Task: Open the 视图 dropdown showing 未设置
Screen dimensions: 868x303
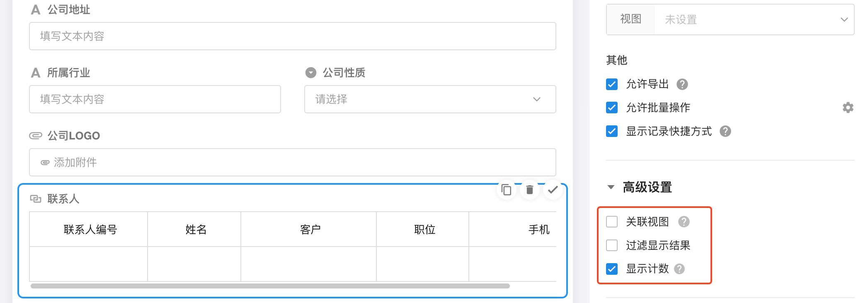Action: tap(754, 20)
